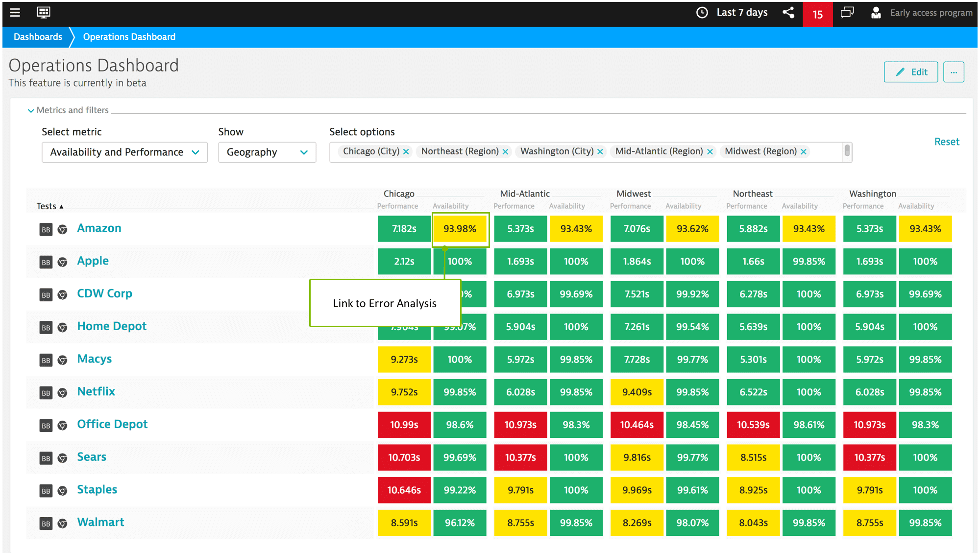Image resolution: width=980 pixels, height=553 pixels.
Task: Open the more options ellipsis button
Action: (x=954, y=72)
